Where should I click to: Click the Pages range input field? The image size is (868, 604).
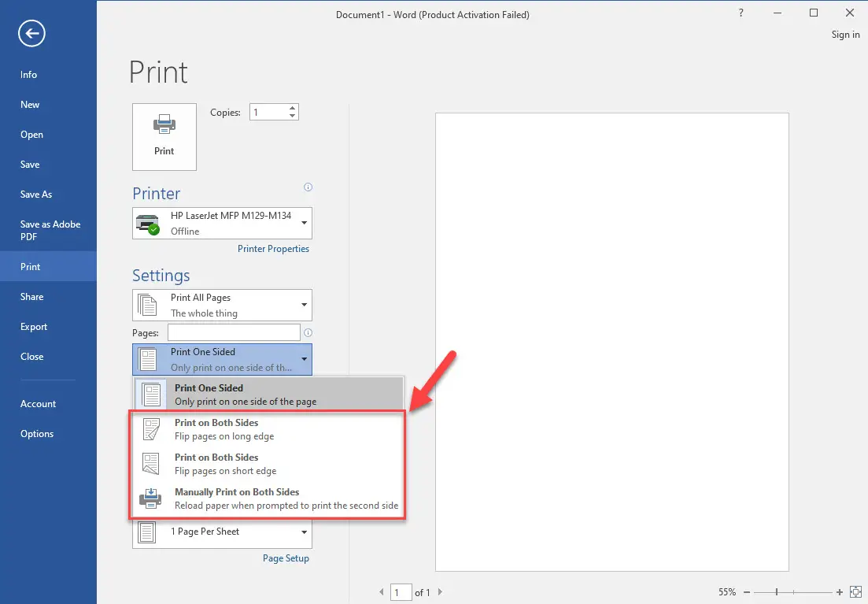pos(234,332)
